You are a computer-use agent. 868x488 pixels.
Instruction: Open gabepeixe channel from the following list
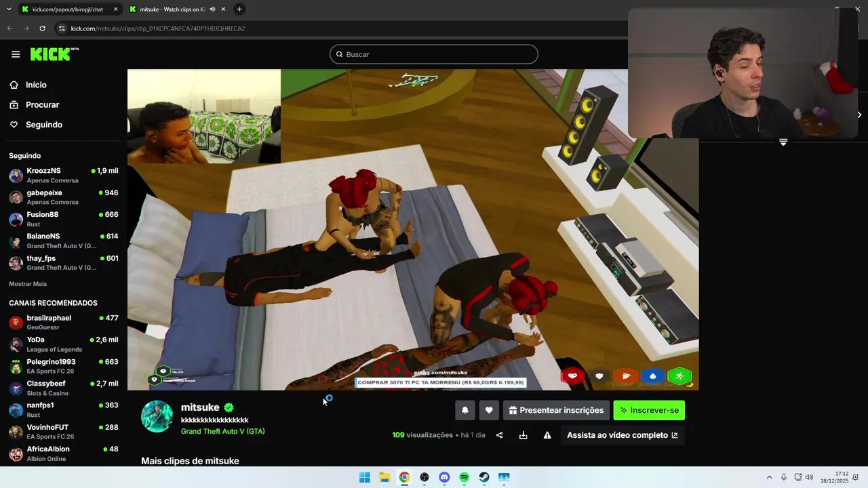63,197
